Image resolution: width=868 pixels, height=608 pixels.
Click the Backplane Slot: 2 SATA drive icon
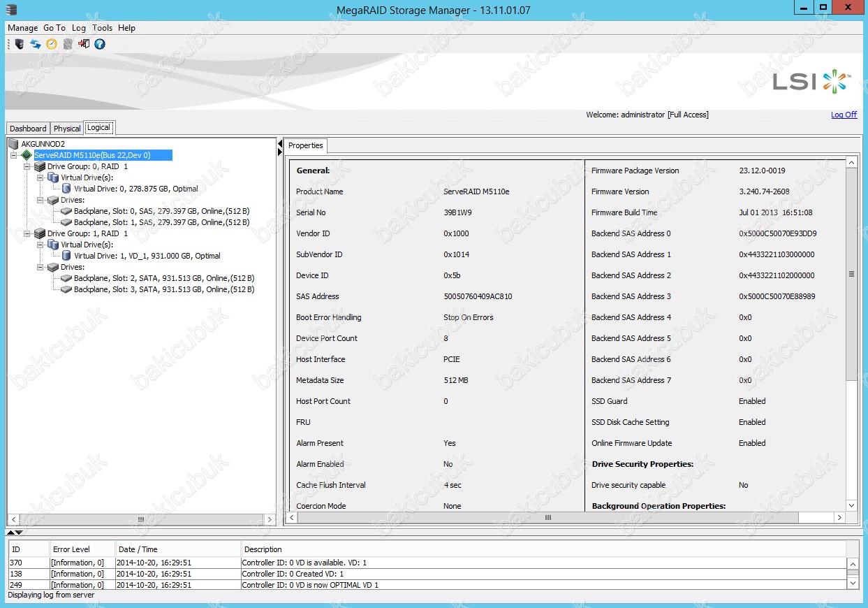pyautogui.click(x=66, y=278)
